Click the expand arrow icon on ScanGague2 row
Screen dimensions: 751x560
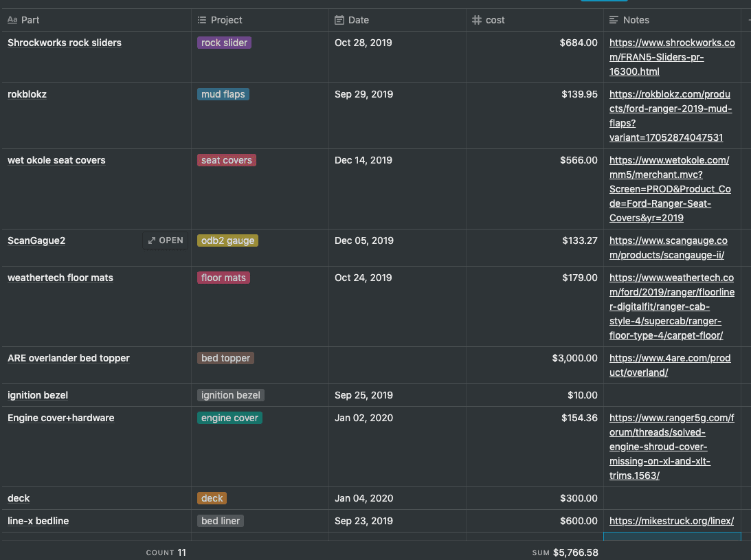(152, 240)
